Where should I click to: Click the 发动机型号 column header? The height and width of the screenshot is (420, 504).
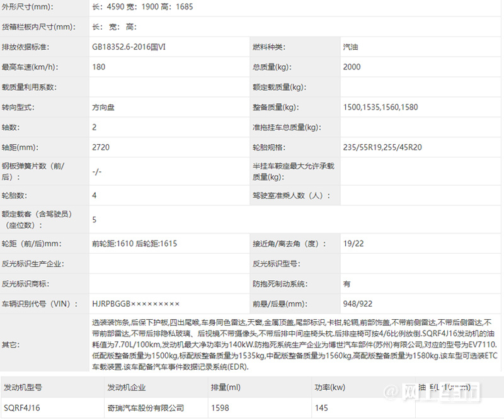point(23,387)
